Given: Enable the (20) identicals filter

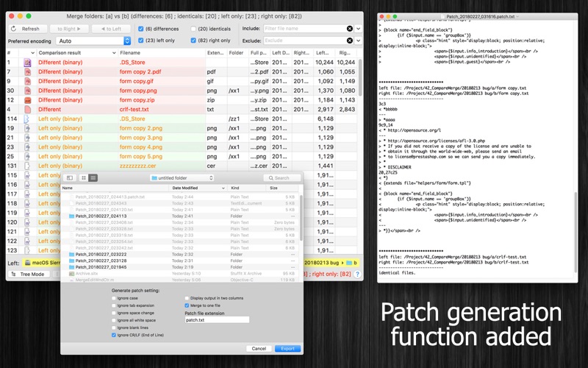Looking at the screenshot, I should [x=193, y=29].
